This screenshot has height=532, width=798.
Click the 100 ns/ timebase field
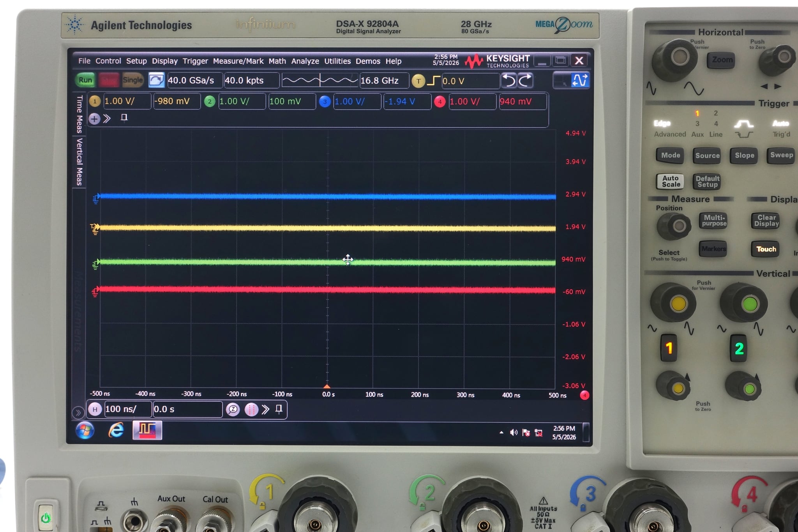click(128, 409)
